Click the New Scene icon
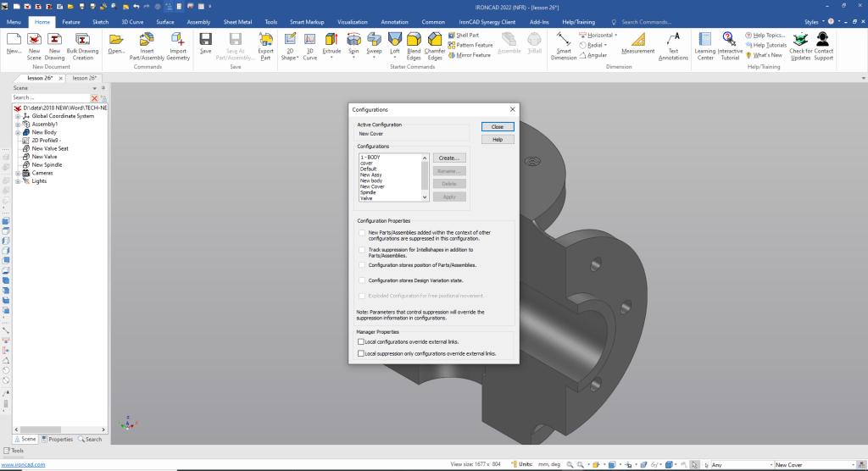 [34, 39]
